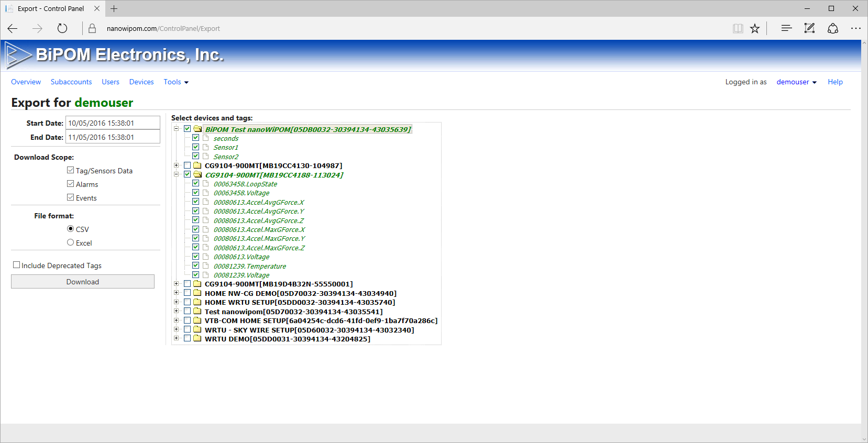Uncheck the seconds tag checkbox
This screenshot has width=868, height=443.
point(195,138)
